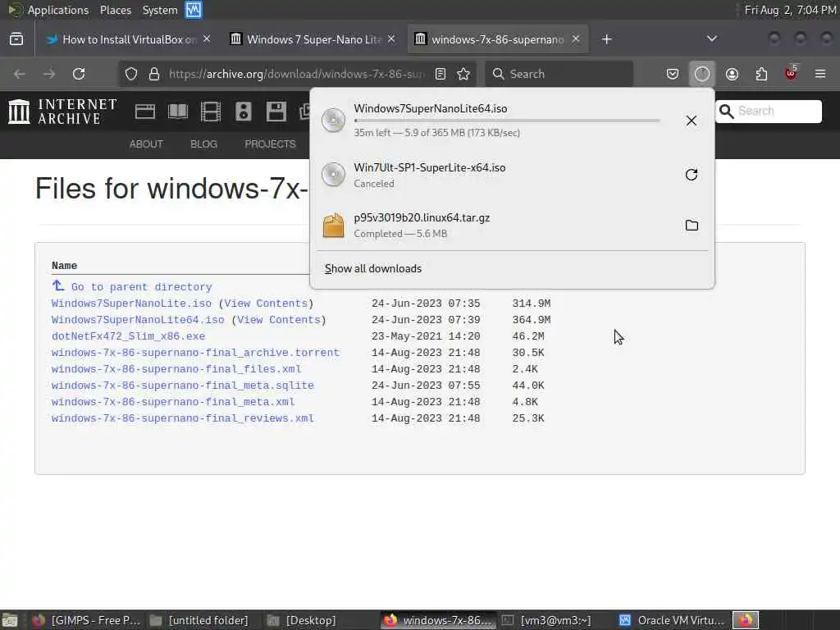Switch to Oracle VM VirtualBox taskbar window
Image resolution: width=840 pixels, height=630 pixels.
(x=671, y=620)
